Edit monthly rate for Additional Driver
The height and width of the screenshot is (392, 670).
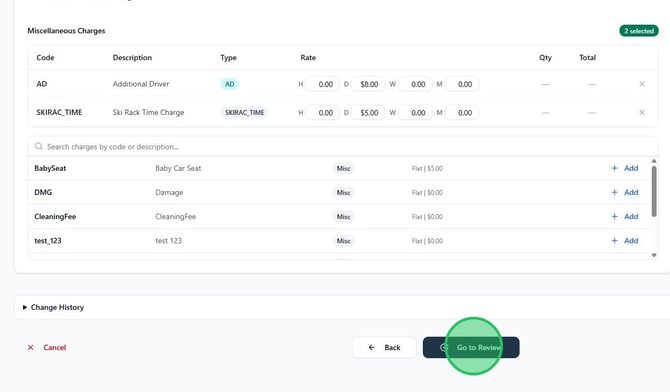pyautogui.click(x=462, y=84)
